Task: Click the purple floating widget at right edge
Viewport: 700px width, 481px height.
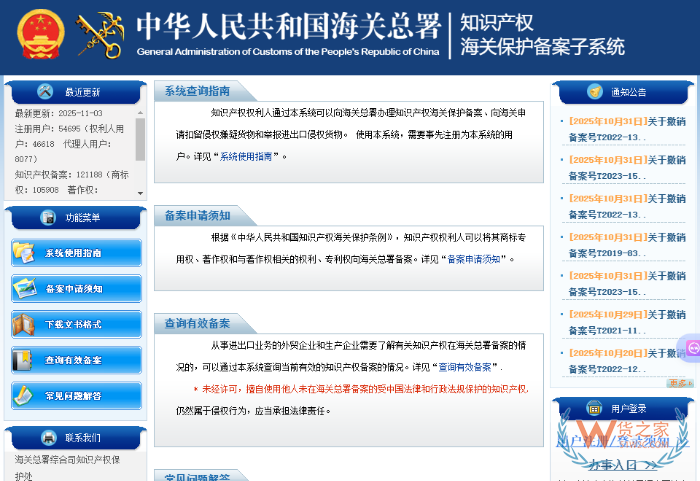Action: pyautogui.click(x=690, y=347)
